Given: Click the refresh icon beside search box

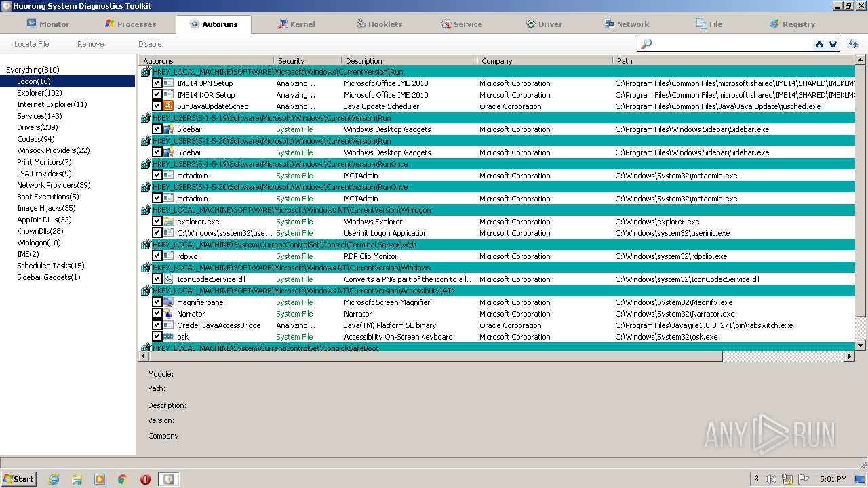Looking at the screenshot, I should tap(853, 44).
